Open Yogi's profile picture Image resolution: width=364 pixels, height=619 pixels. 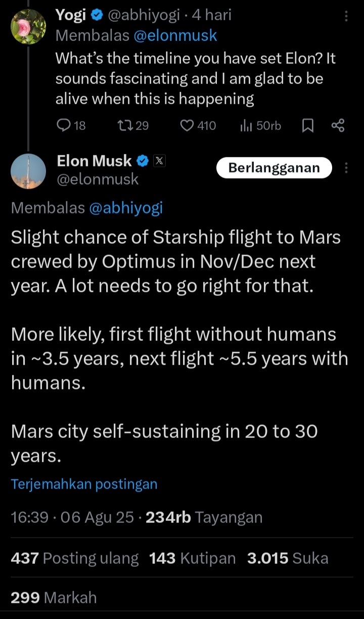(x=28, y=26)
